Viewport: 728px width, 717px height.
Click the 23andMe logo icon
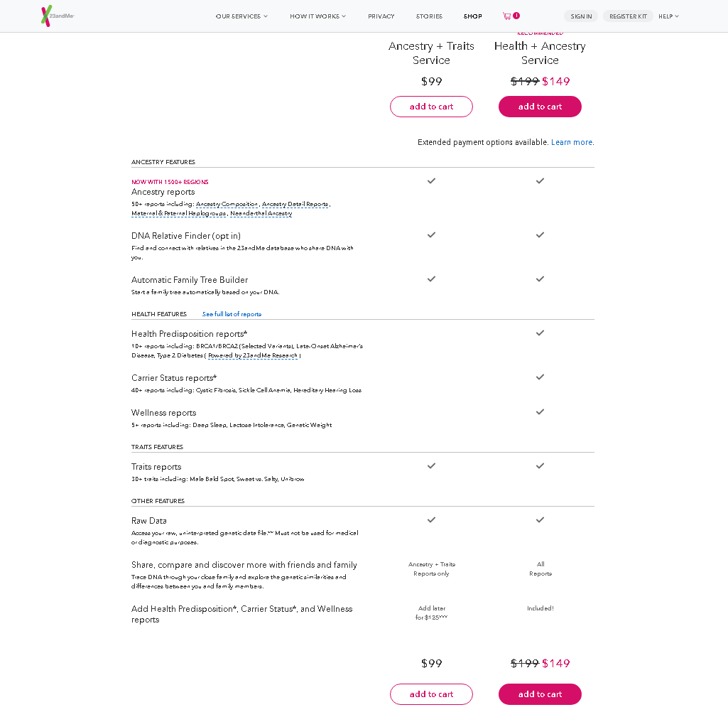pos(47,16)
